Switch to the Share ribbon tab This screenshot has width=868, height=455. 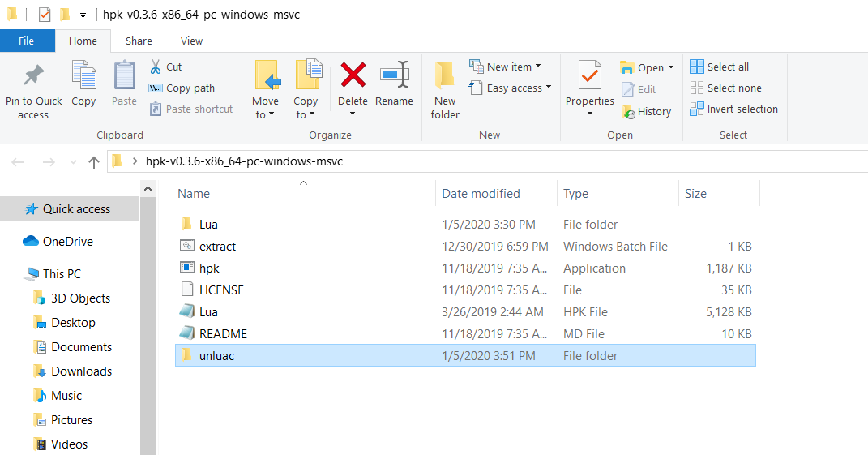pos(139,41)
